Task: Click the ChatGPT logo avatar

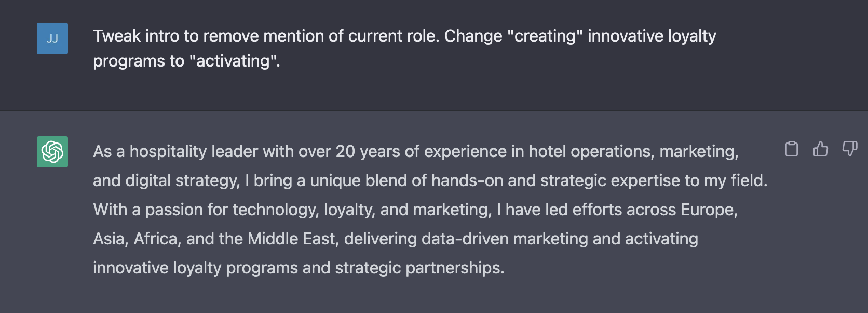Action: 52,152
